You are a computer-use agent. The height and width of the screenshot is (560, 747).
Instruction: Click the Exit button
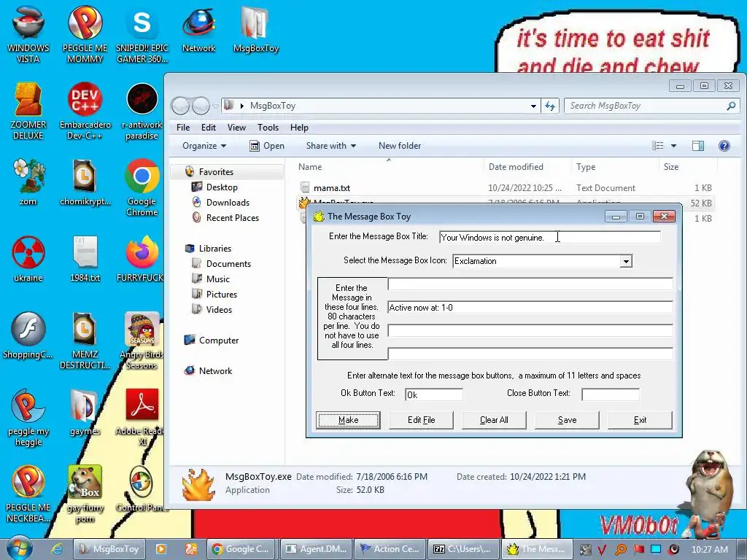[x=640, y=420]
